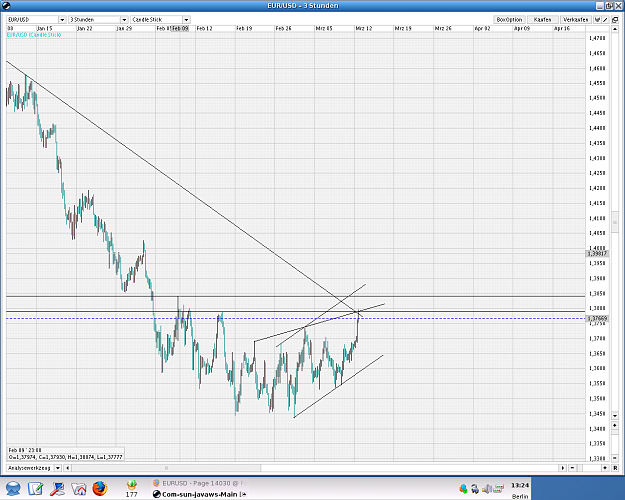The width and height of the screenshot is (625, 500).
Task: Click the BoxOption button
Action: click(x=509, y=20)
